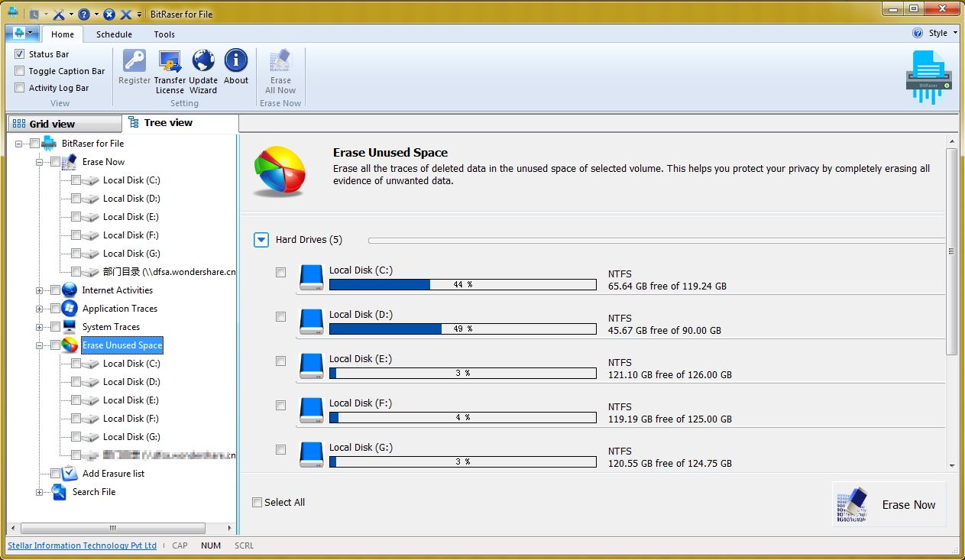Click Local Disk (F:) drive icon in list
965x560 pixels.
[x=311, y=409]
